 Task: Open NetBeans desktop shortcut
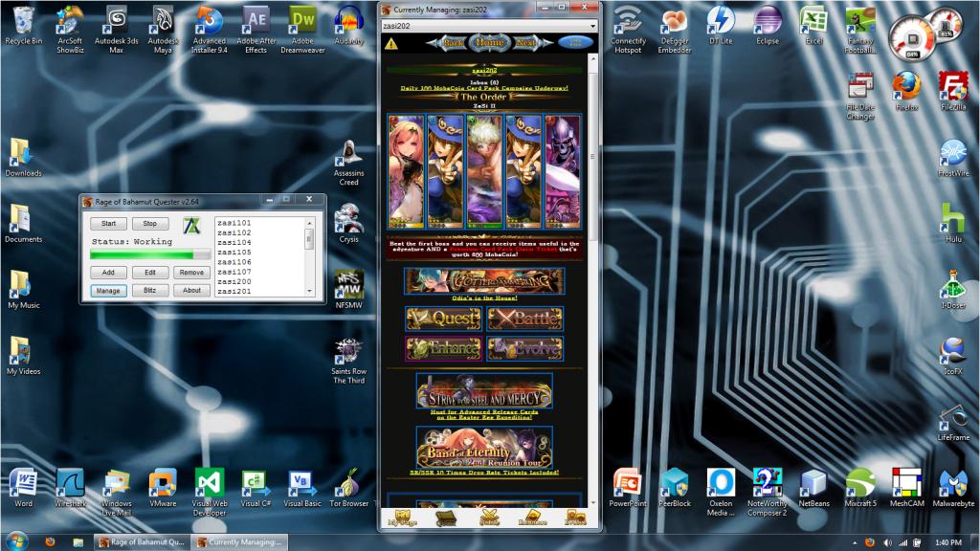pos(813,488)
